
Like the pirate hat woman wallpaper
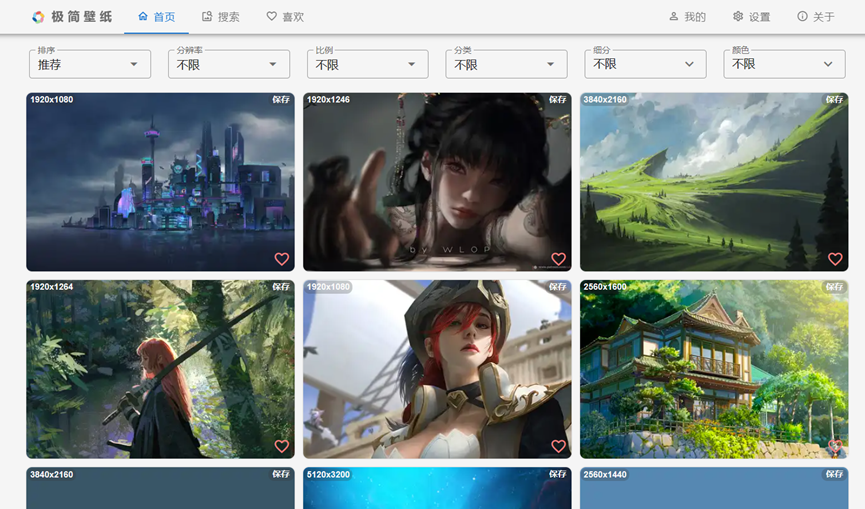[559, 446]
